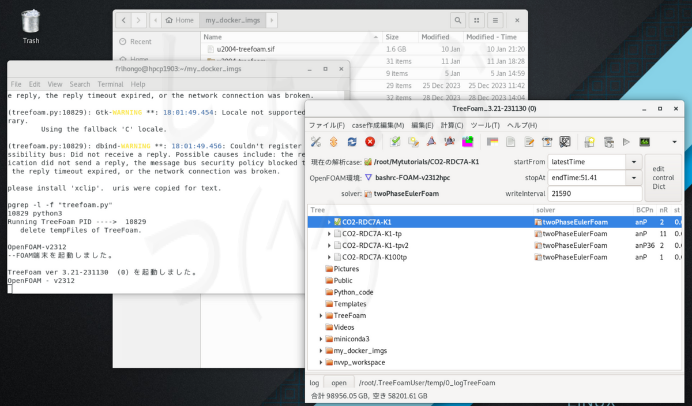Click the green terminal monitor toolbar icon
Viewport: 692px width, 406px height.
point(644,142)
